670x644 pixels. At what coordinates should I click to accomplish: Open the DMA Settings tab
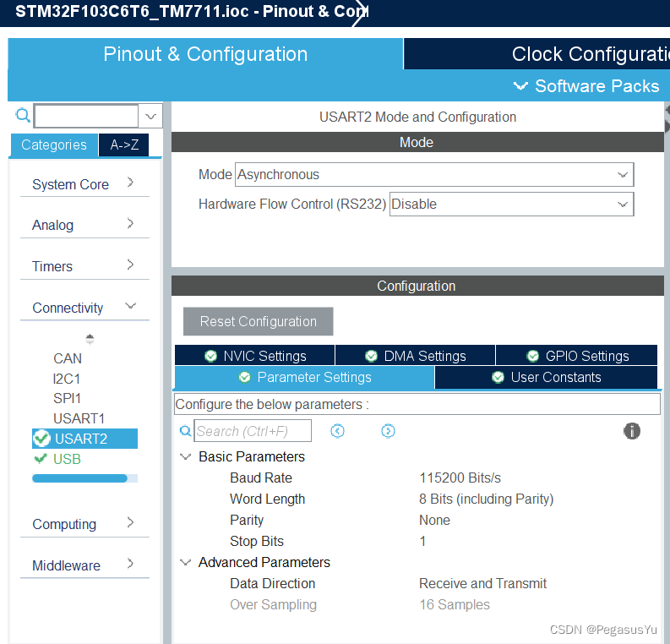(416, 356)
